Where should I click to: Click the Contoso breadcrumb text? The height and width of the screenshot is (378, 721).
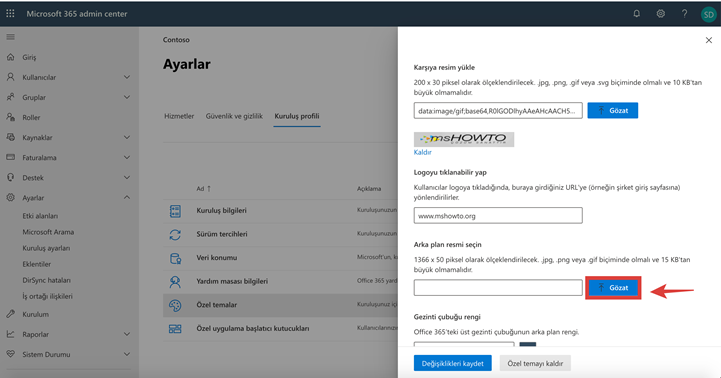pyautogui.click(x=176, y=40)
